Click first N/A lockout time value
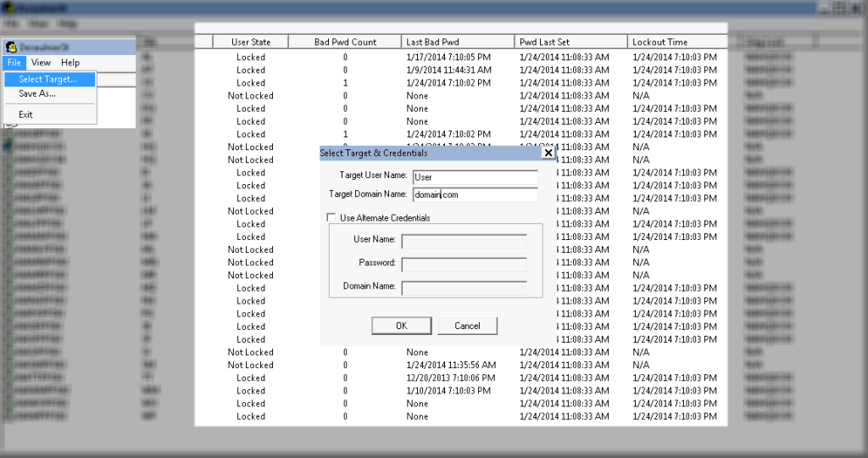The image size is (868, 458). [641, 96]
